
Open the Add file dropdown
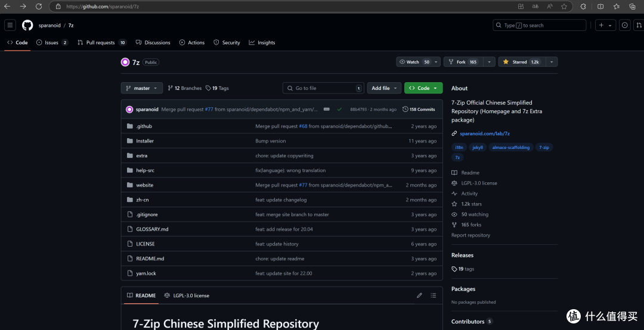384,88
